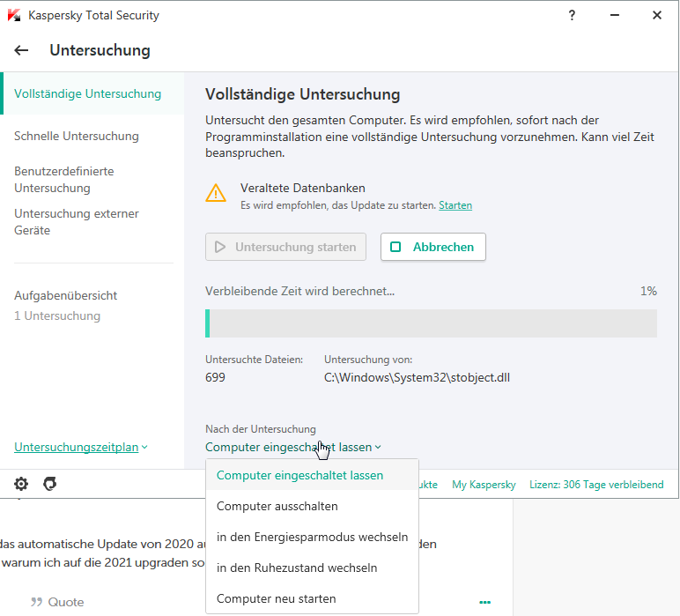Open the help question mark icon
The height and width of the screenshot is (616, 680).
click(x=573, y=15)
